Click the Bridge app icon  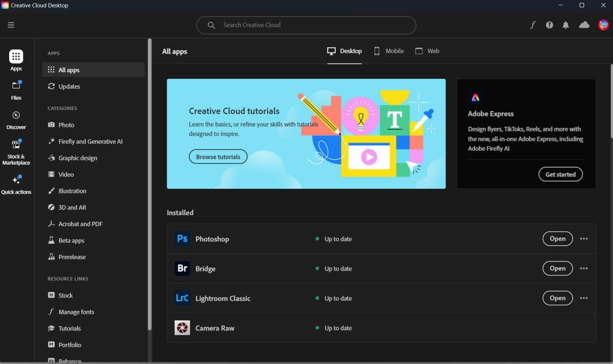pyautogui.click(x=182, y=268)
